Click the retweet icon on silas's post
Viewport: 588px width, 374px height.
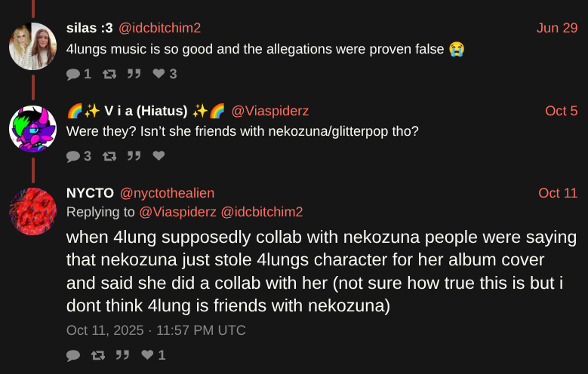(111, 74)
